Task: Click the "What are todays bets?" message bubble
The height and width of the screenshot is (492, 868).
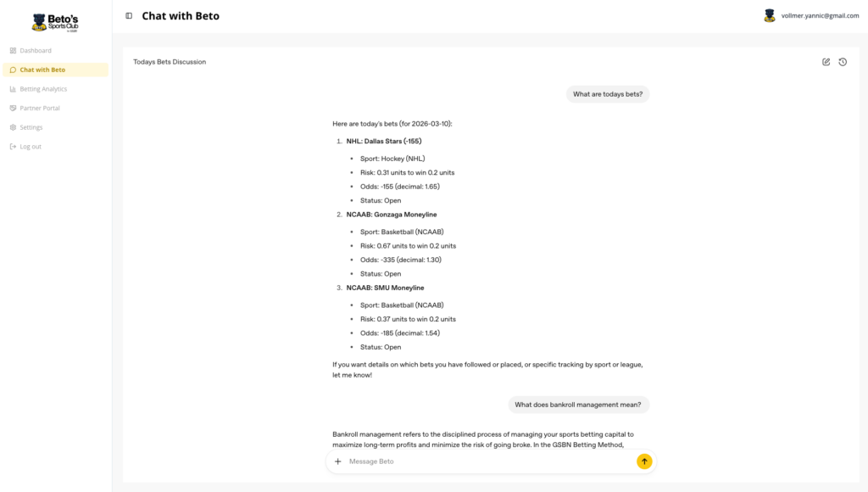Action: point(608,94)
